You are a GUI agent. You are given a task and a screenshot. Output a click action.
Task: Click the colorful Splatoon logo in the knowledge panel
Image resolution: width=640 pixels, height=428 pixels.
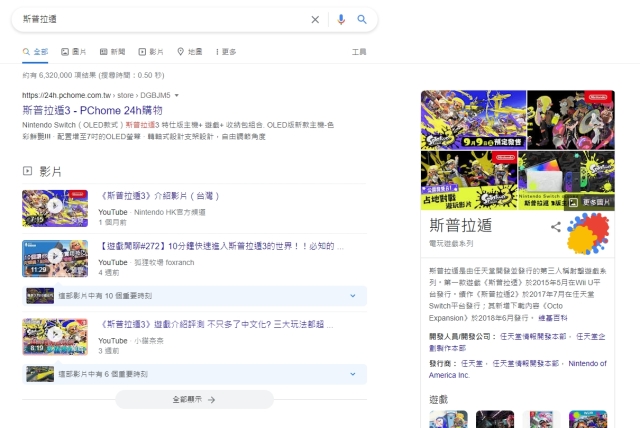pos(587,233)
